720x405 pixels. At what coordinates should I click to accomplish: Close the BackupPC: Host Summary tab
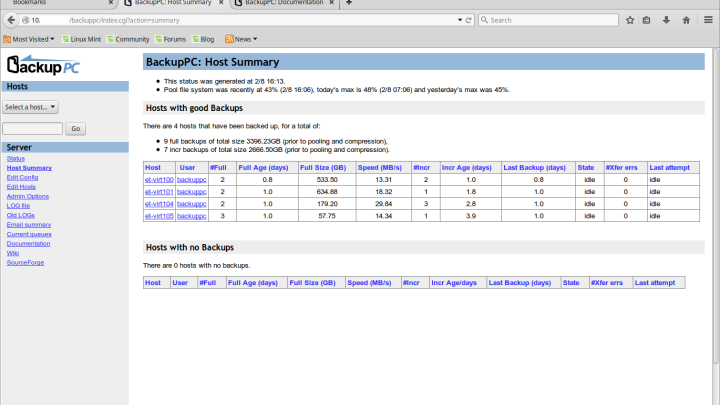click(221, 3)
